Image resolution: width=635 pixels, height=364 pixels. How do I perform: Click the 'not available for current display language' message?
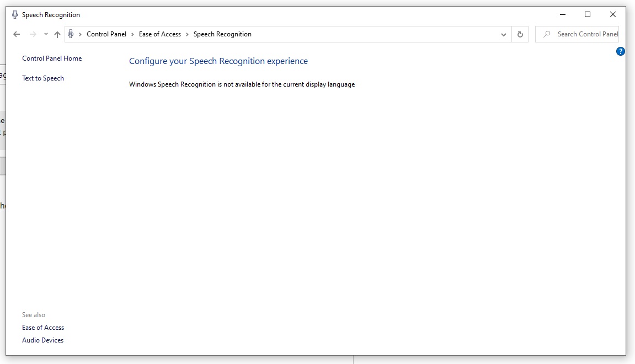(x=242, y=84)
